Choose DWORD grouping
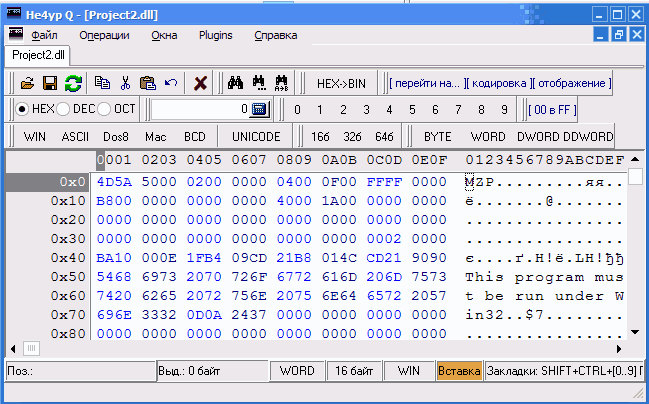The width and height of the screenshot is (649, 404). (538, 137)
